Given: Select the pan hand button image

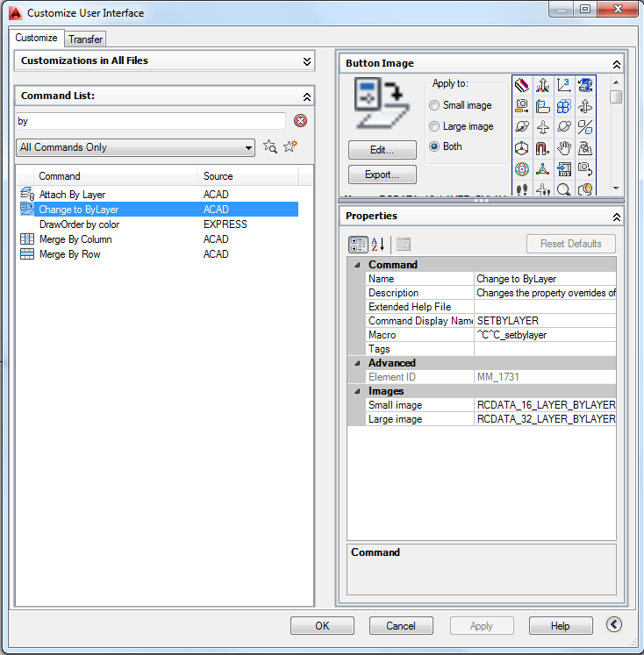Looking at the screenshot, I should [564, 148].
